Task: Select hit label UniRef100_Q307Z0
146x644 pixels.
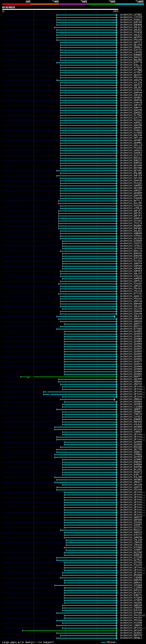Action: (x=131, y=50)
